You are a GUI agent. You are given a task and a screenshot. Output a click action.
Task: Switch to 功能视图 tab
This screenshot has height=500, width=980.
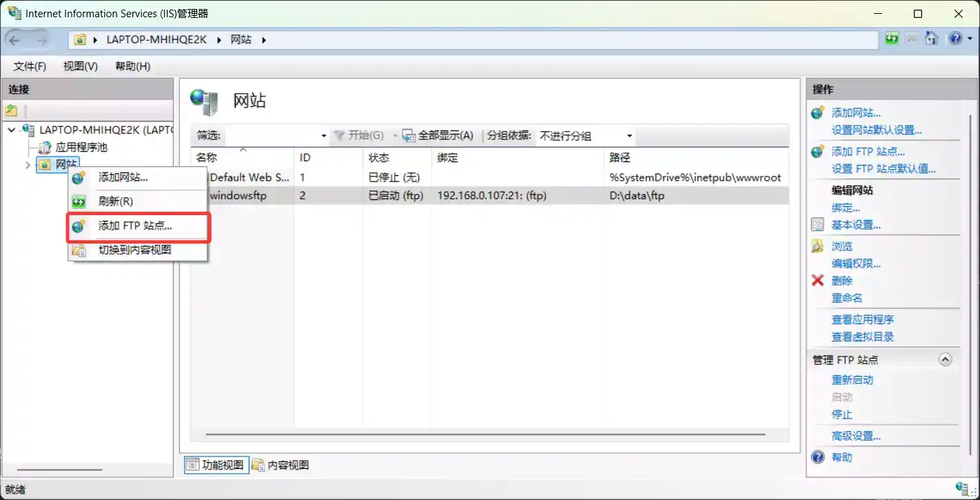pyautogui.click(x=215, y=465)
